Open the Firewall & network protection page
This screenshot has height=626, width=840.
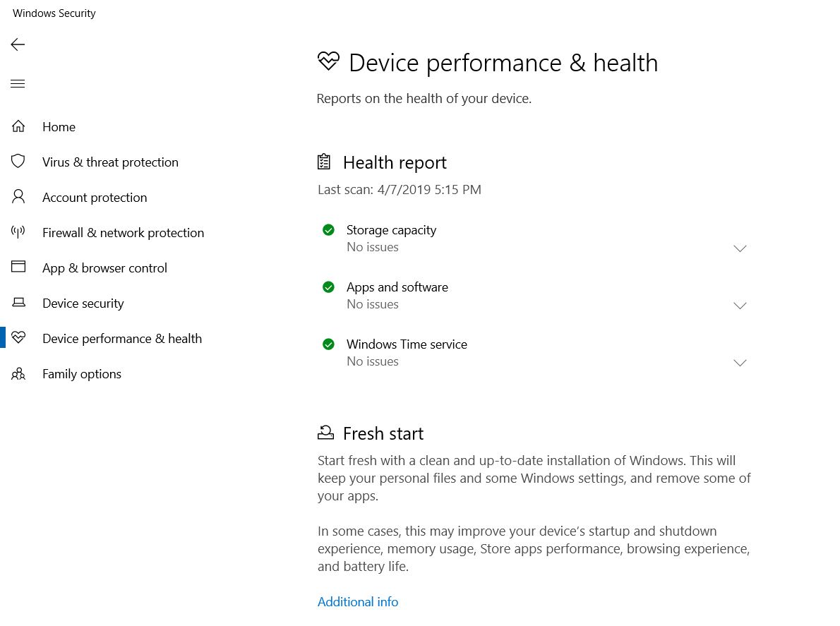pos(123,233)
